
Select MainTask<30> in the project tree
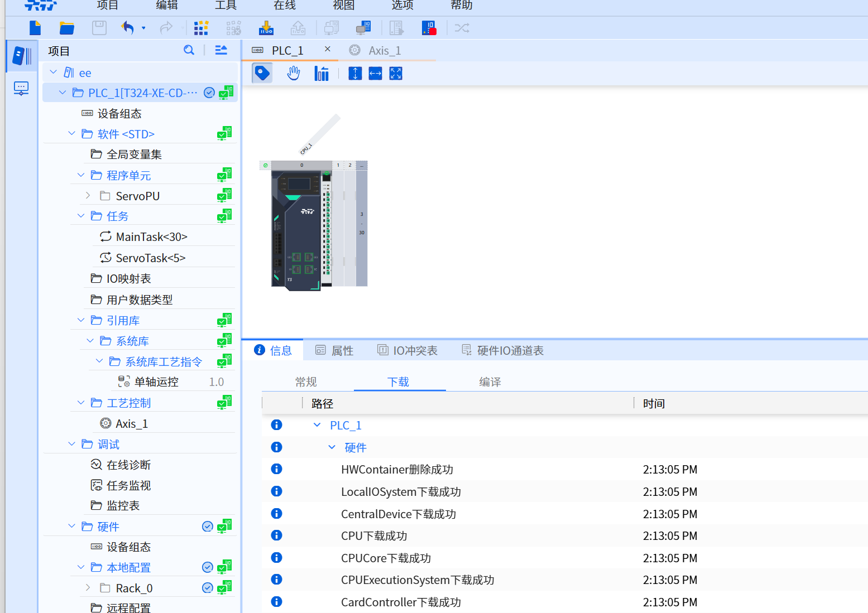point(151,237)
